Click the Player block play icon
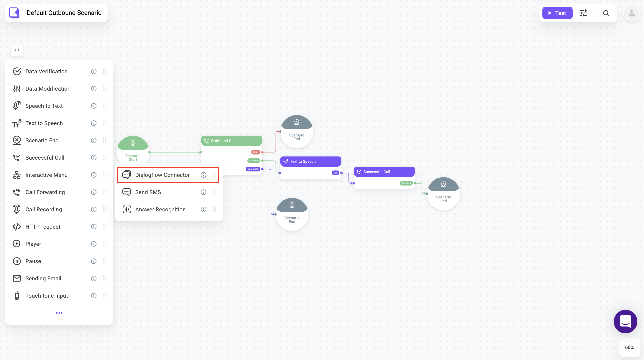Viewport: 644px width, 360px height. [17, 244]
